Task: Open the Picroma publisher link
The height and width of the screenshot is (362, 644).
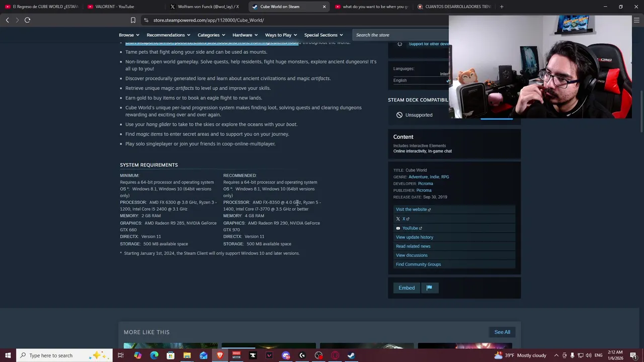Action: point(424,190)
